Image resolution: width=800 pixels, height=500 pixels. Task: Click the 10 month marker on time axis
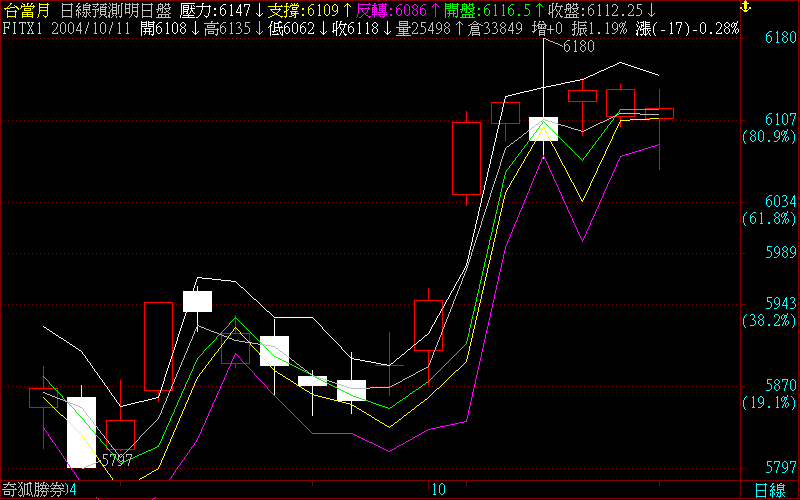(438, 490)
